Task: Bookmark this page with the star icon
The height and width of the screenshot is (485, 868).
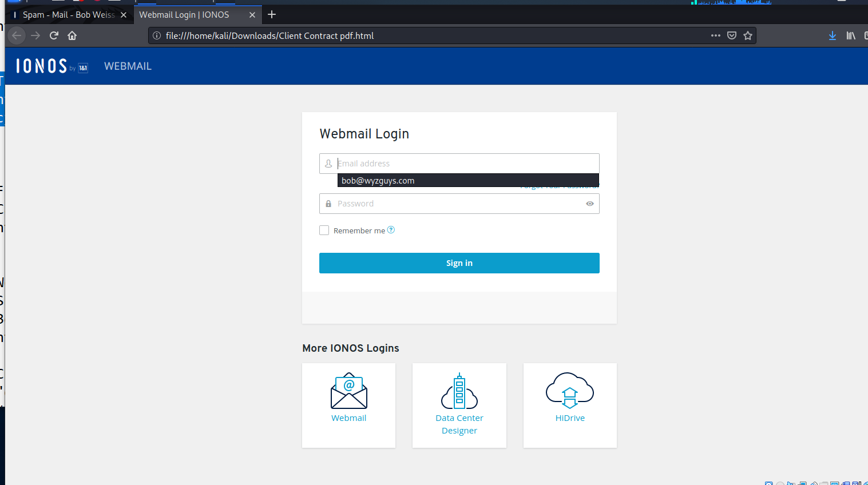Action: pyautogui.click(x=747, y=35)
